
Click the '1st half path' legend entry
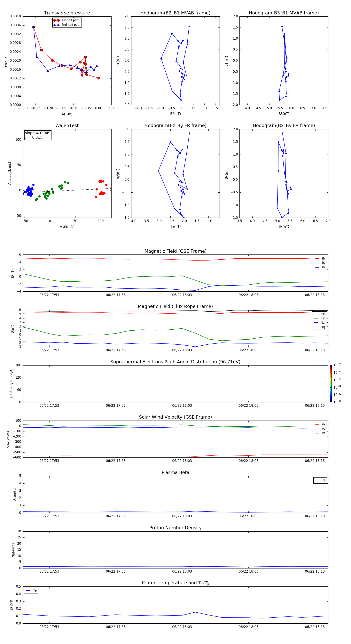(x=67, y=20)
